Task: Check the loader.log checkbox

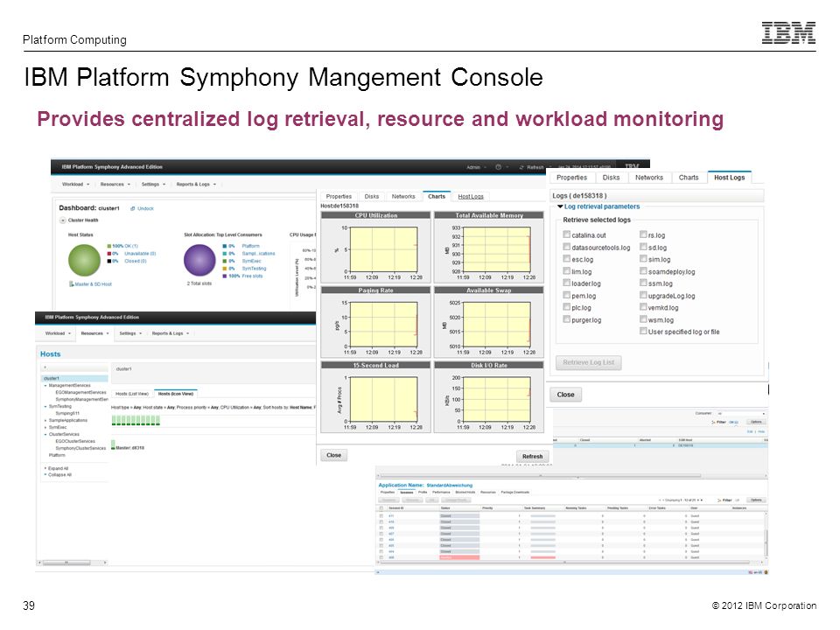Action: pos(566,283)
